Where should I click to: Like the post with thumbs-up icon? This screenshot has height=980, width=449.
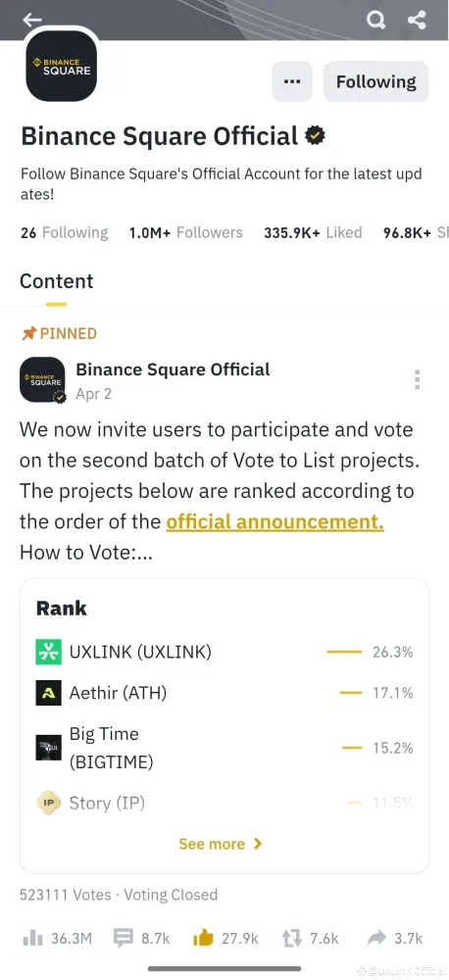(x=203, y=938)
